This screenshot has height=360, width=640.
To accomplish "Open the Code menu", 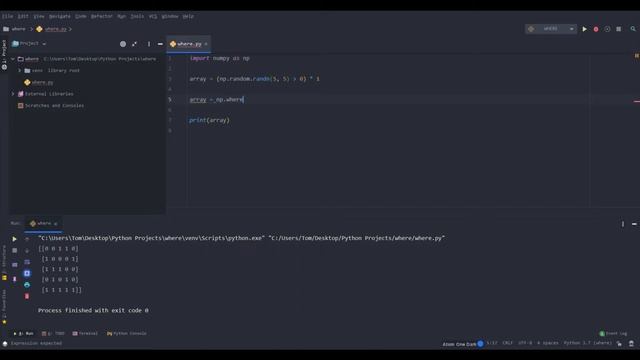I will 81,16.
